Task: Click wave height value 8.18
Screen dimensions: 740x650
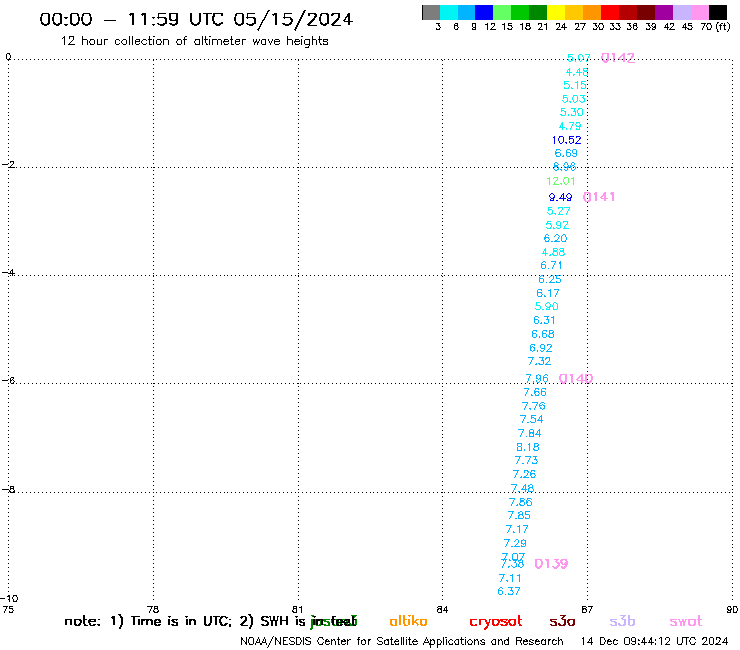Action: tap(528, 447)
